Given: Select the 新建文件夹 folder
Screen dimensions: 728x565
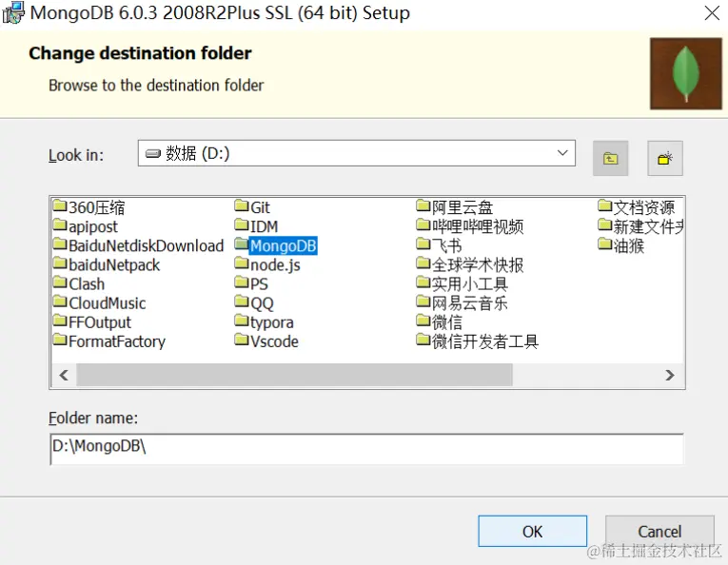Looking at the screenshot, I should point(640,226).
